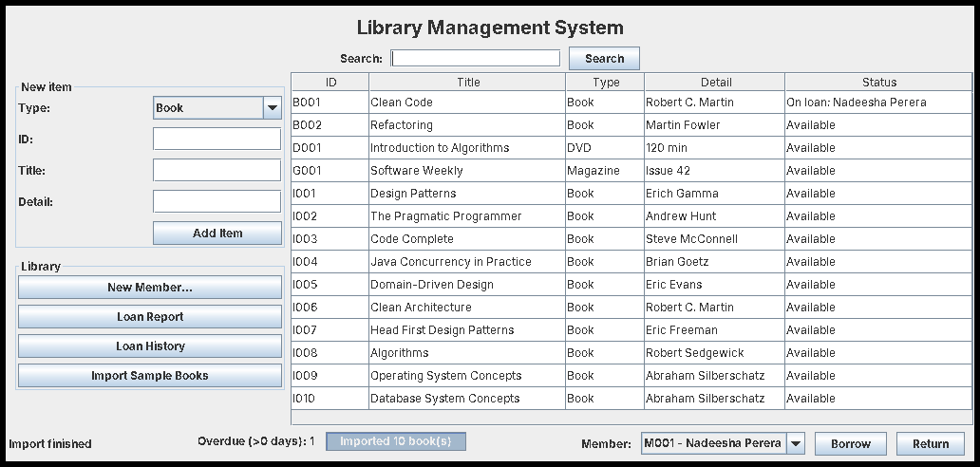Click the Eric Evans detail cell
This screenshot has height=467, width=980.
[715, 284]
